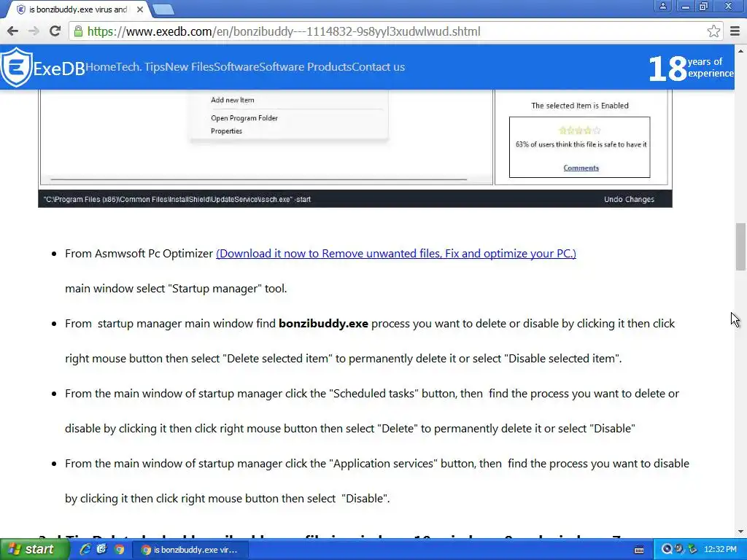The width and height of the screenshot is (747, 560).
Task: Bookmark this page with the star icon
Action: coord(713,31)
